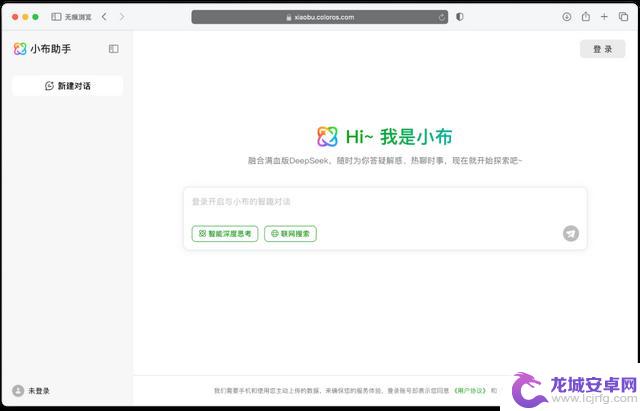
Task: Show the tab overview icon
Action: [623, 17]
